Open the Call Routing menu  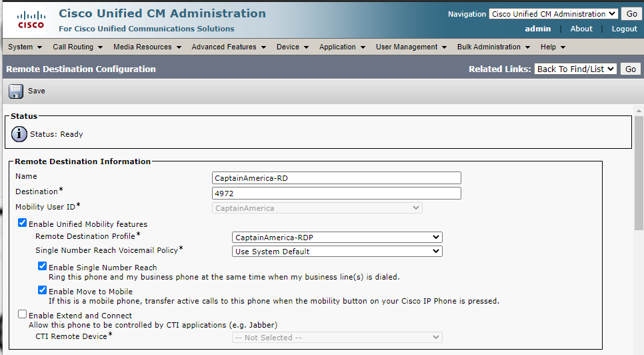tap(77, 47)
